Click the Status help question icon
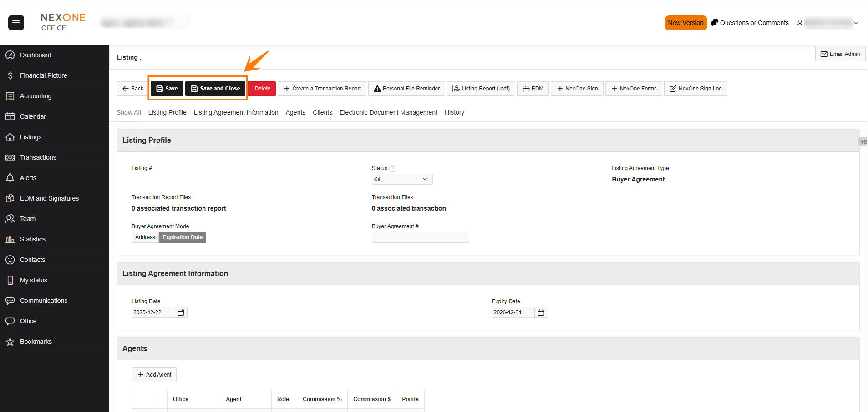Image resolution: width=868 pixels, height=412 pixels. point(393,168)
